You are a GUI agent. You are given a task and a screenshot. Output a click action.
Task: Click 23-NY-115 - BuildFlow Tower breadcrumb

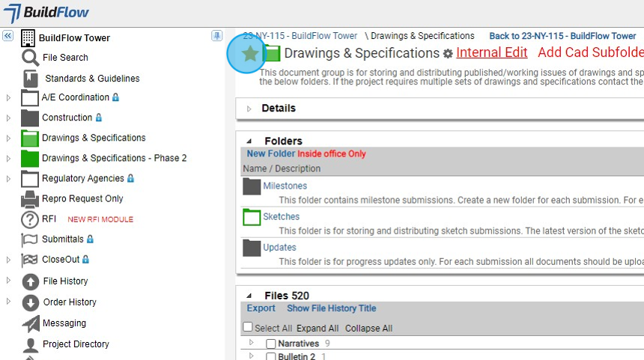[x=300, y=36]
